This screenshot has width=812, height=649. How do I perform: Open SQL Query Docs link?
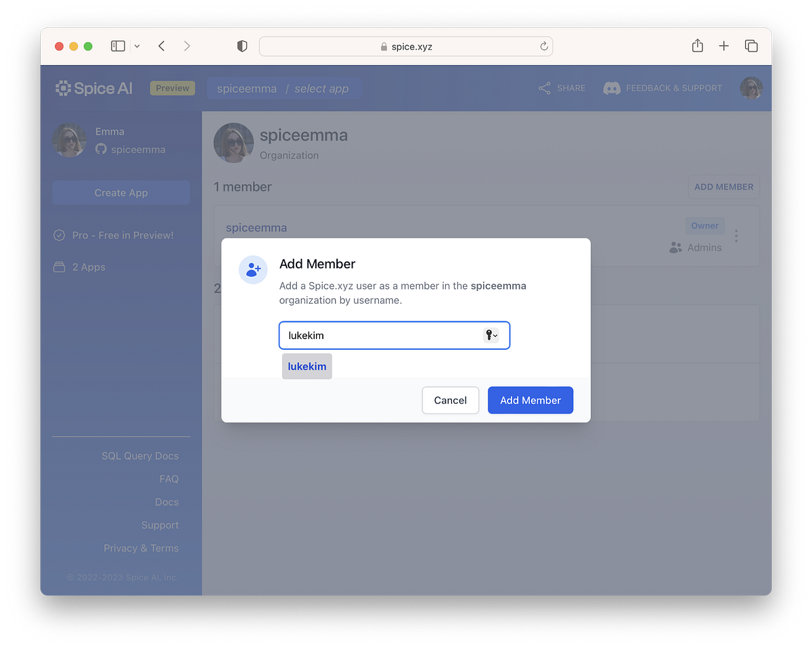coord(140,455)
